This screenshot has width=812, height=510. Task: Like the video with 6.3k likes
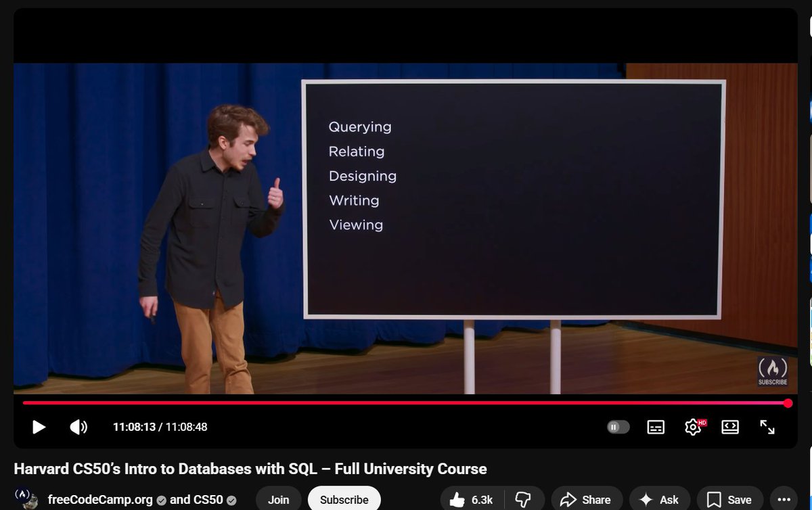click(x=472, y=500)
